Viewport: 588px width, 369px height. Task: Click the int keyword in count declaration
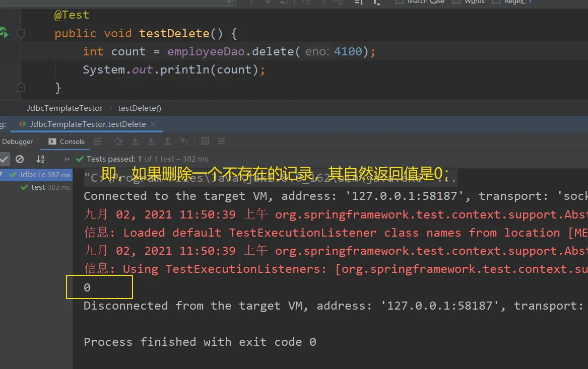[93, 51]
